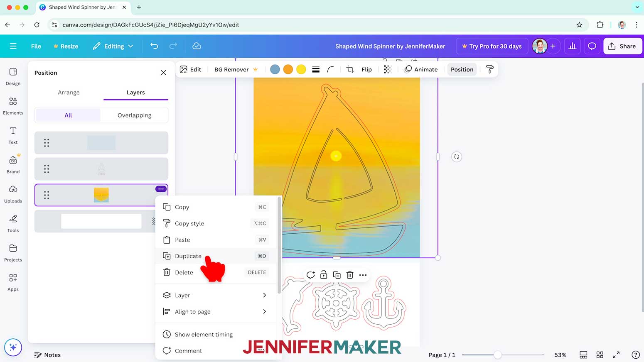644x362 pixels.
Task: Open the Uploads sidebar panel
Action: (13, 194)
